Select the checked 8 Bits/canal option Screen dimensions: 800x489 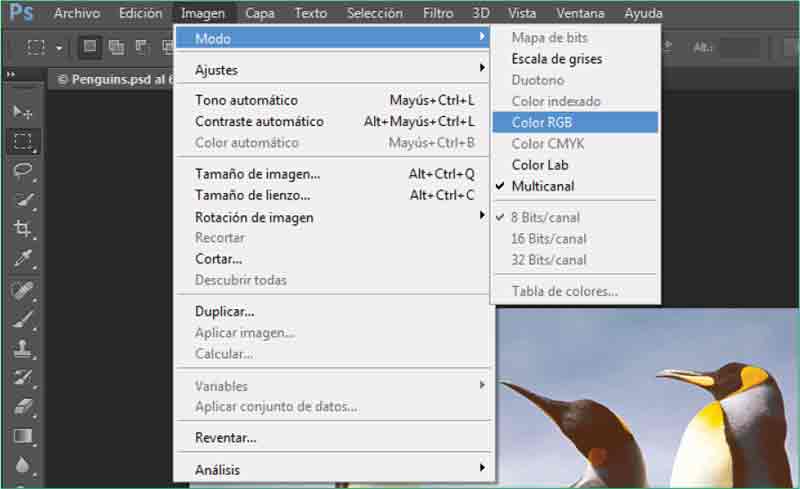tap(545, 217)
